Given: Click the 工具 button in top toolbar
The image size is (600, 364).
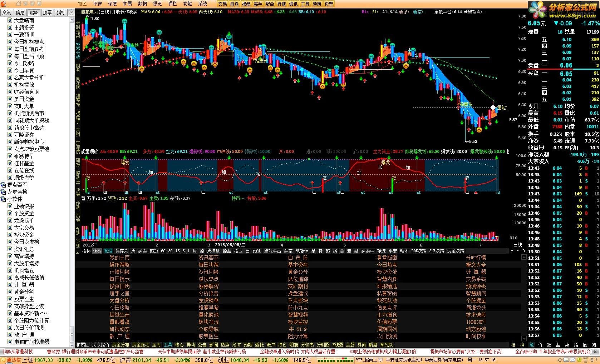Looking at the screenshot, I should (x=305, y=4).
